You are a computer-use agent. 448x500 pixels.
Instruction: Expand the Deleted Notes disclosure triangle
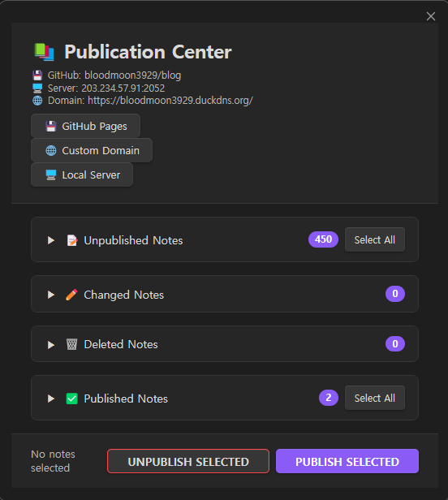coord(50,345)
